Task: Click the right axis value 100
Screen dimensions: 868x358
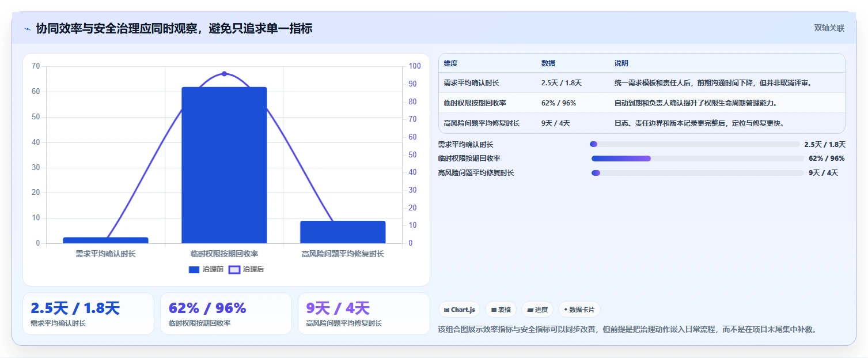Action: coord(414,66)
